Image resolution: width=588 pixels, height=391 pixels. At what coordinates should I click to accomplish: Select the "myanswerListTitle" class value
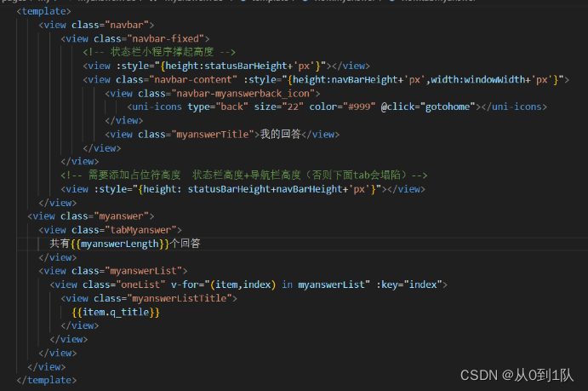tap(180, 298)
